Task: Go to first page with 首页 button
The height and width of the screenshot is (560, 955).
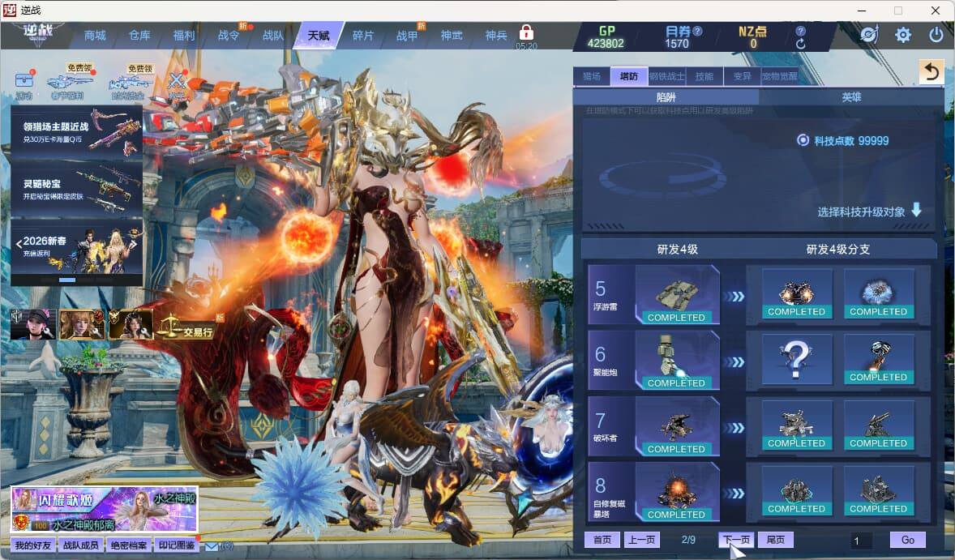Action: coord(602,540)
